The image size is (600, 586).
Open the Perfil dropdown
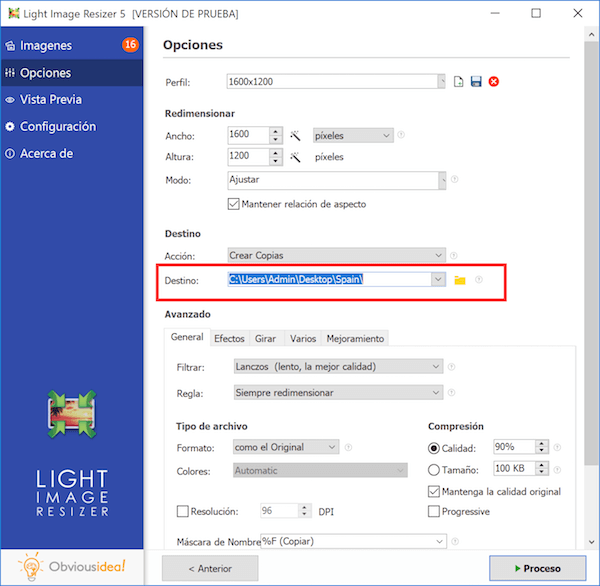442,82
